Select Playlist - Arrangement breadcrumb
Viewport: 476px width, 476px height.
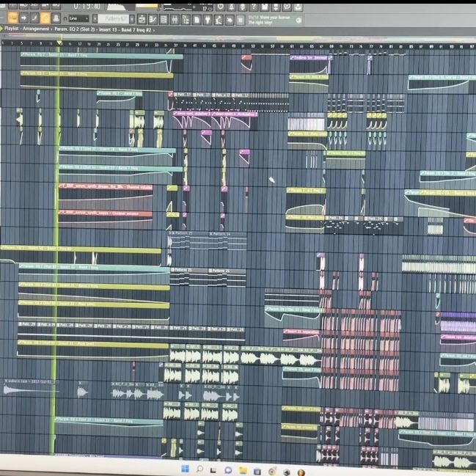(26, 29)
